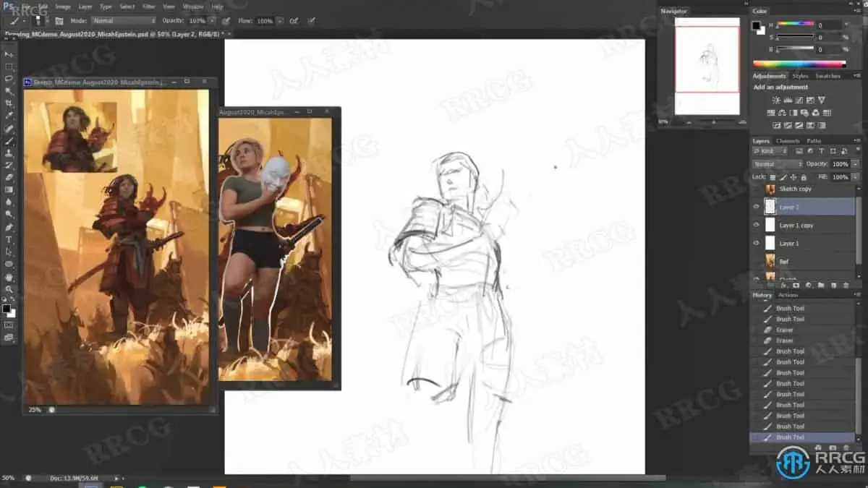Select the Zoom tool
This screenshot has width=868, height=488.
click(x=9, y=289)
